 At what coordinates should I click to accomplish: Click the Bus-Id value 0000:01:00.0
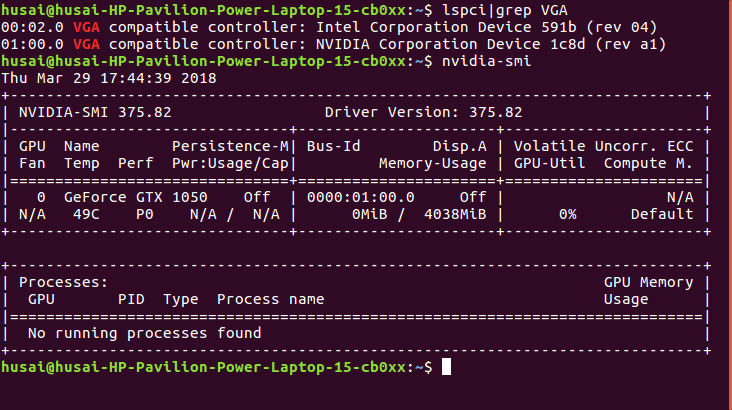click(360, 198)
